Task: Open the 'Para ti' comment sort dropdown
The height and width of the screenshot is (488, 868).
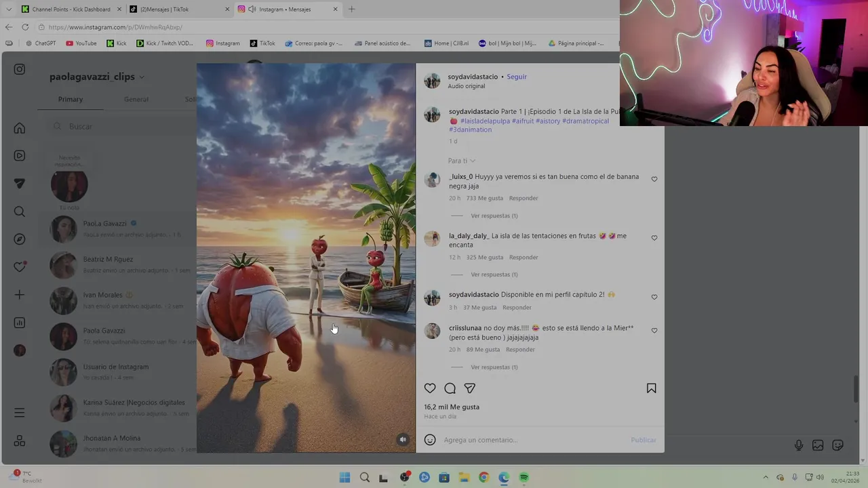Action: click(x=462, y=161)
